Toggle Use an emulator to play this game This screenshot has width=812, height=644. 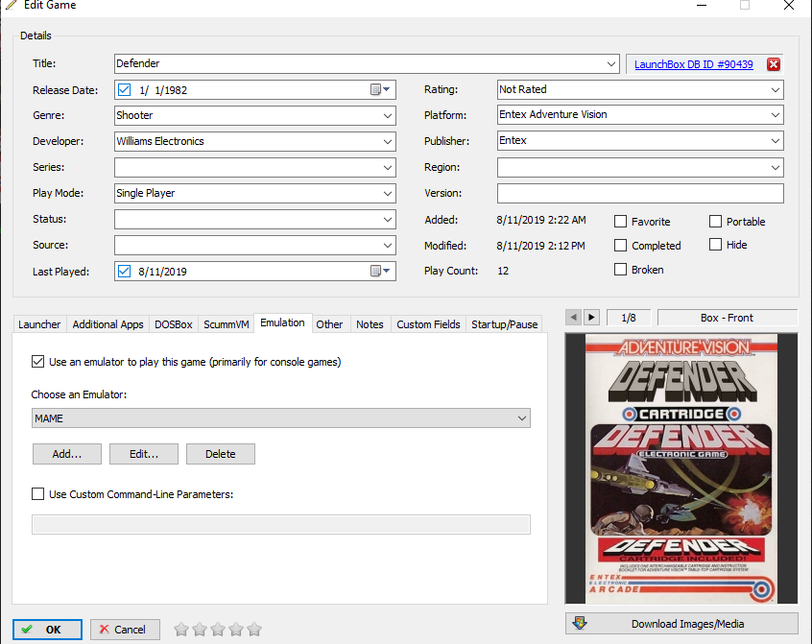(37, 361)
